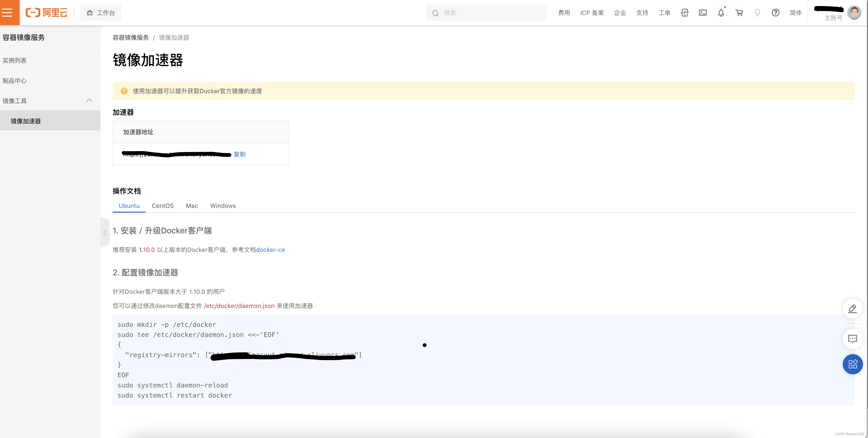Viewport: 868px width, 438px height.
Task: Click the Aliyun logo
Action: pos(46,13)
